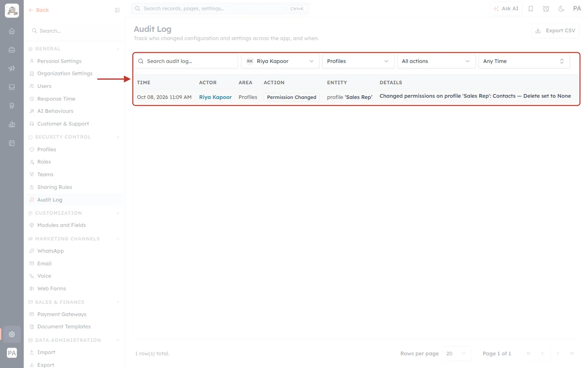The image size is (588, 368).
Task: Change rows per page dropdown showing 20
Action: point(456,354)
